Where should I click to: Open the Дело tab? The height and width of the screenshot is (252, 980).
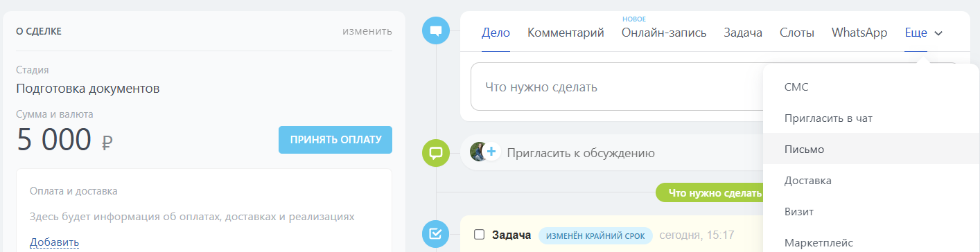coord(496,33)
